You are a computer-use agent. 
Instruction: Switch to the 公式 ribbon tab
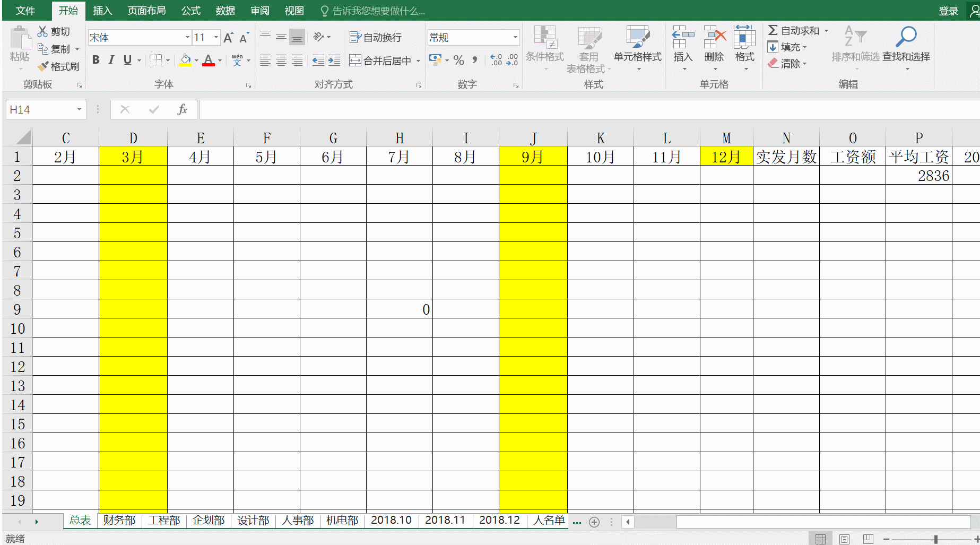(190, 11)
